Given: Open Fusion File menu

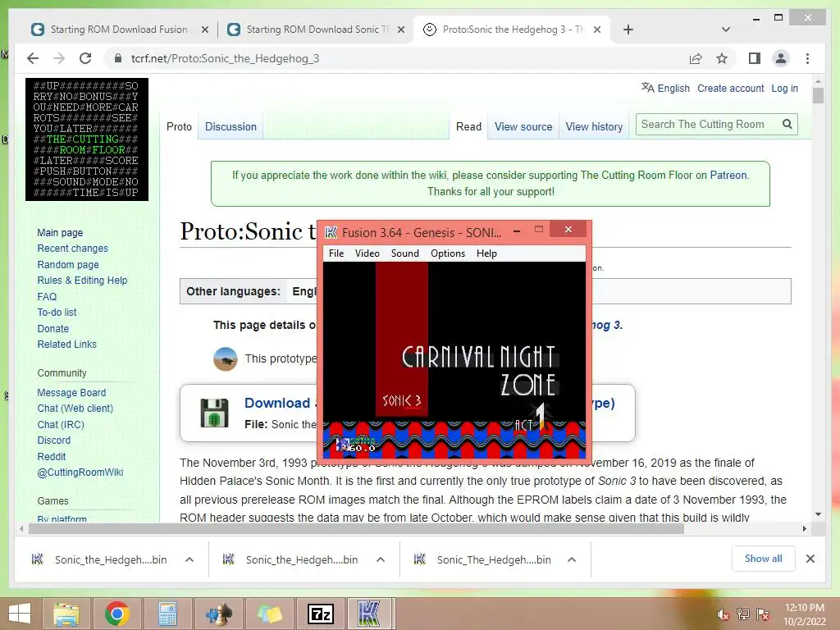Looking at the screenshot, I should click(x=336, y=253).
